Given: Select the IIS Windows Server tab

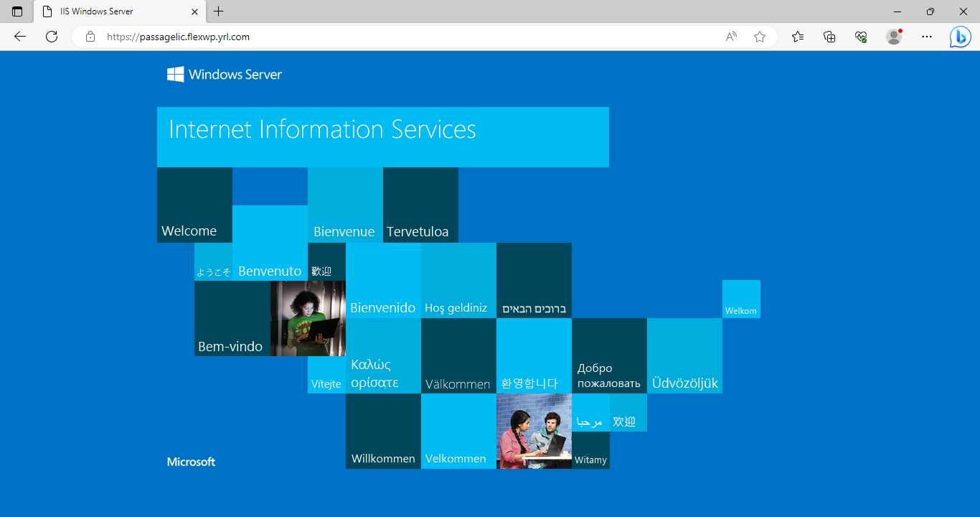Looking at the screenshot, I should pyautogui.click(x=120, y=11).
